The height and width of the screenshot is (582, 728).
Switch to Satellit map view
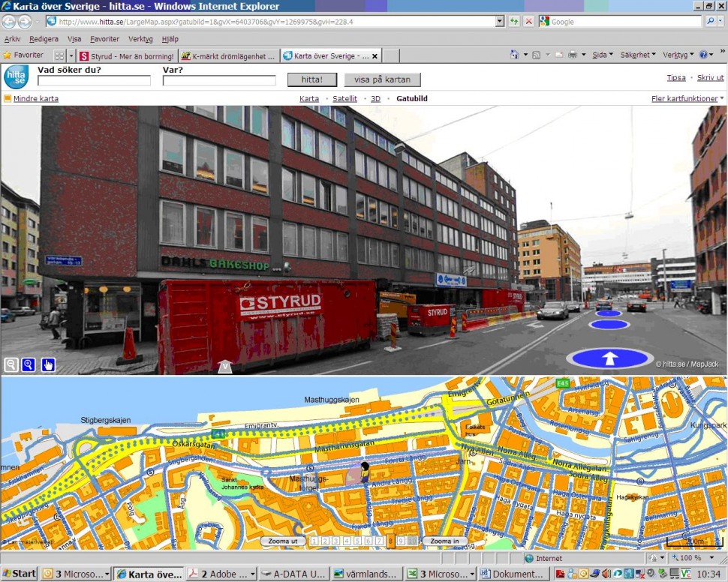(344, 98)
